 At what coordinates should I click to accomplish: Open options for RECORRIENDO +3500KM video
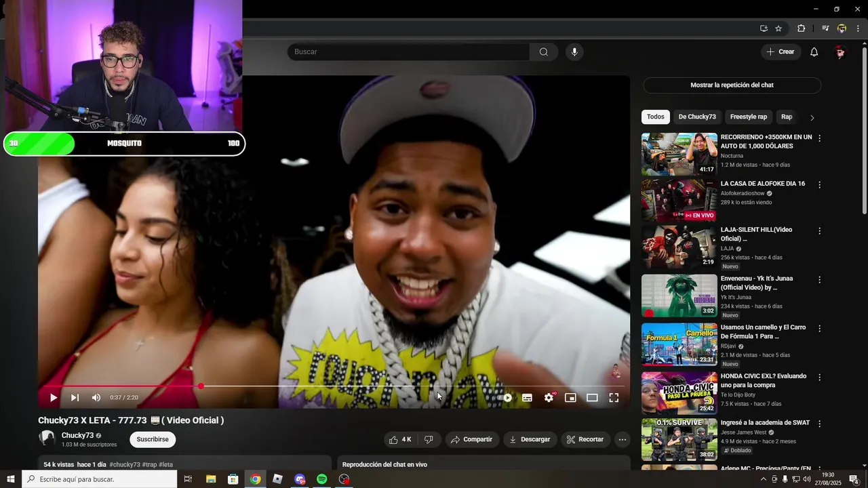819,138
